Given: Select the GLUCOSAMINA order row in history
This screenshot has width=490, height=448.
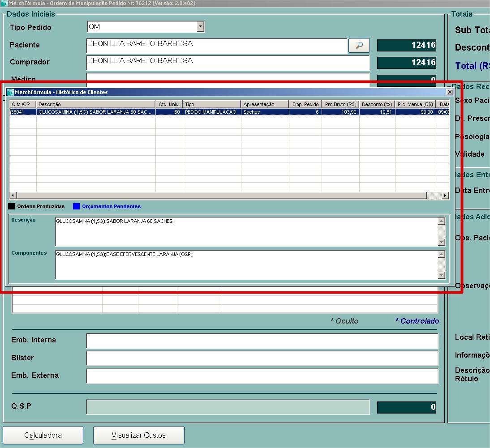Looking at the screenshot, I should point(96,112).
